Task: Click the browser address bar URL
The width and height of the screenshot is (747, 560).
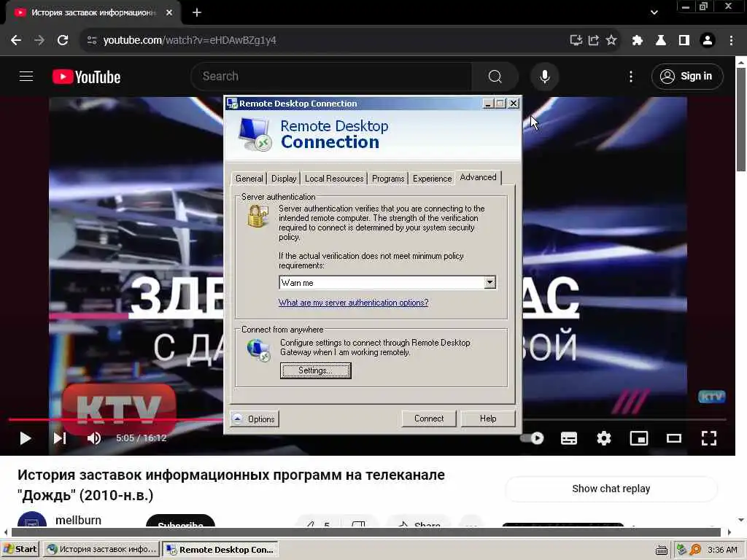Action: tap(190, 40)
